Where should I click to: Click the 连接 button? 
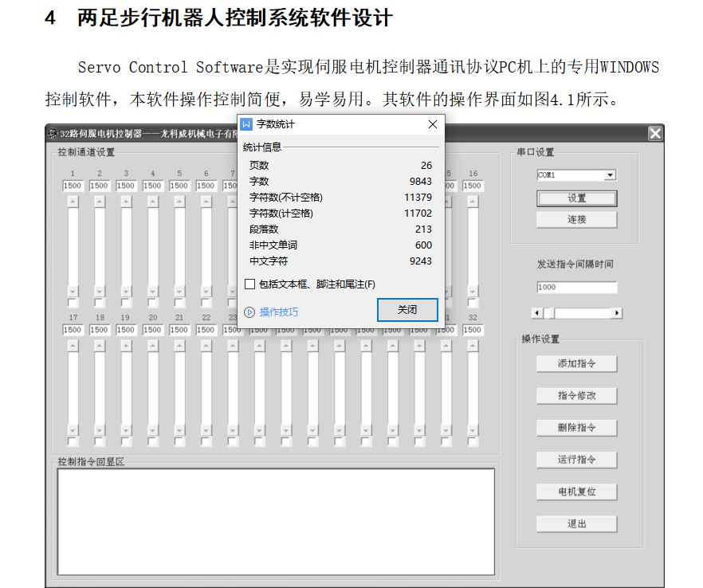point(576,220)
